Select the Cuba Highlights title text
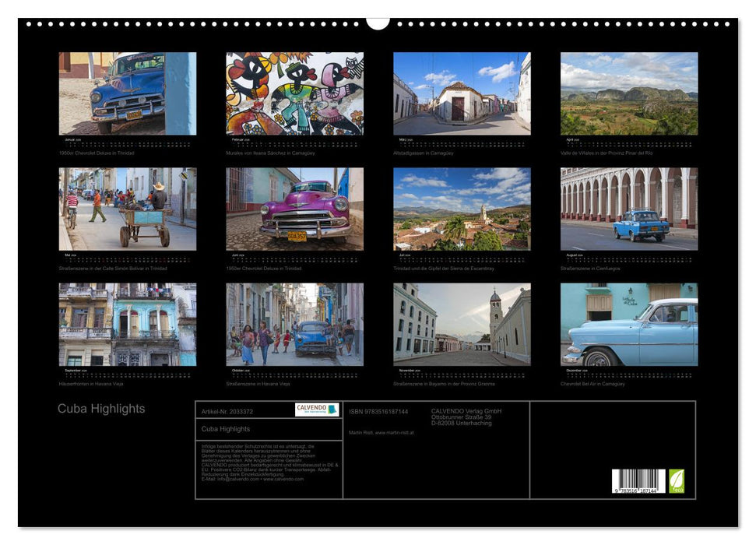This screenshot has height=545, width=756. (x=102, y=408)
